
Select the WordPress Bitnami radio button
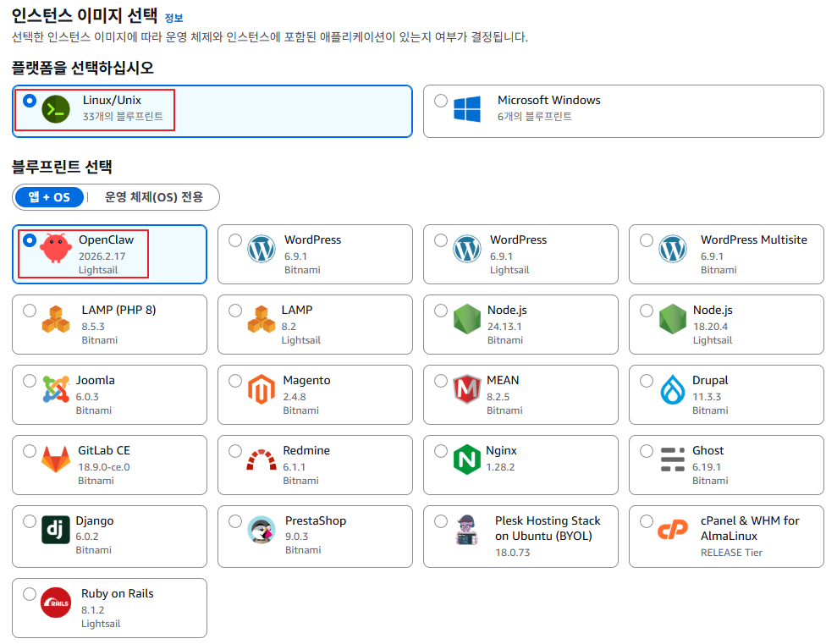[x=235, y=240]
